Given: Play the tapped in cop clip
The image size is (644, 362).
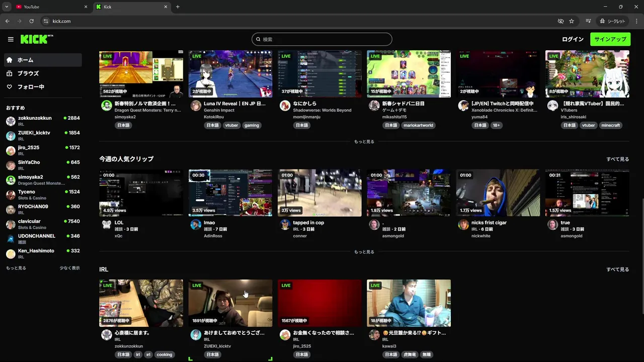Looking at the screenshot, I should pyautogui.click(x=319, y=193).
